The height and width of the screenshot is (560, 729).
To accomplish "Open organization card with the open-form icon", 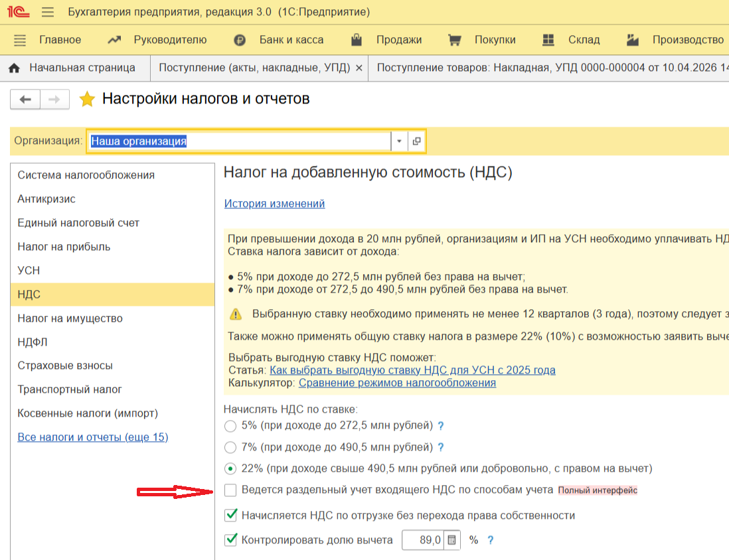I will click(x=416, y=141).
